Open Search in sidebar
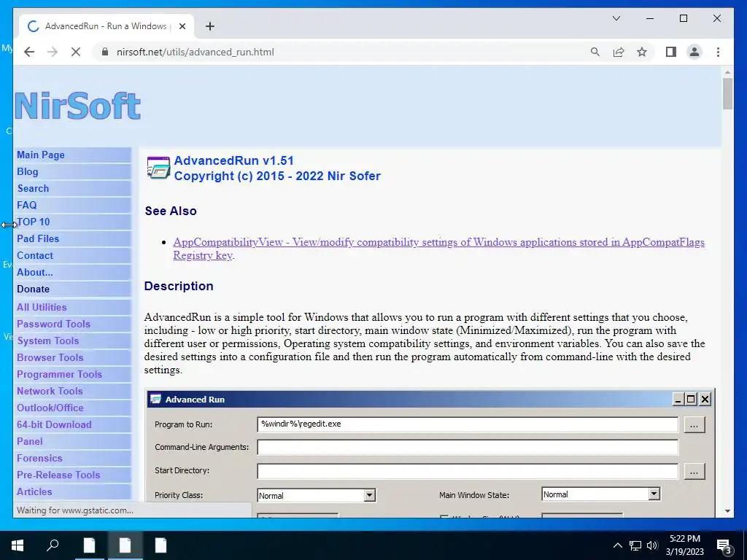This screenshot has width=747, height=560. pyautogui.click(x=33, y=188)
